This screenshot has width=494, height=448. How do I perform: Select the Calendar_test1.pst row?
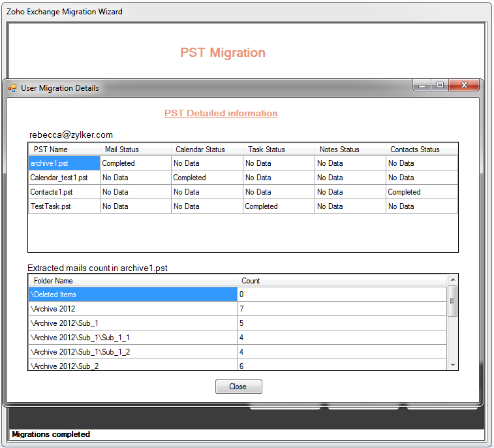pyautogui.click(x=64, y=178)
